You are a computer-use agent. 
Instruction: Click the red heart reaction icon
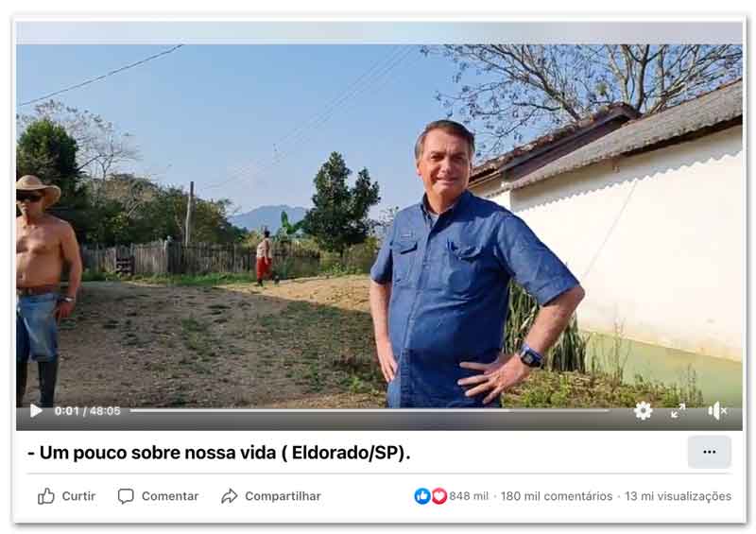(x=438, y=496)
